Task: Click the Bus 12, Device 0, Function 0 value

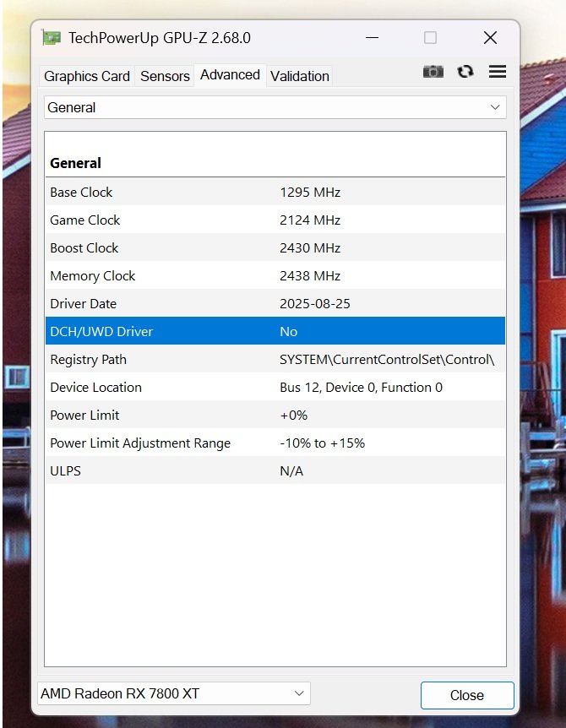Action: pyautogui.click(x=361, y=387)
